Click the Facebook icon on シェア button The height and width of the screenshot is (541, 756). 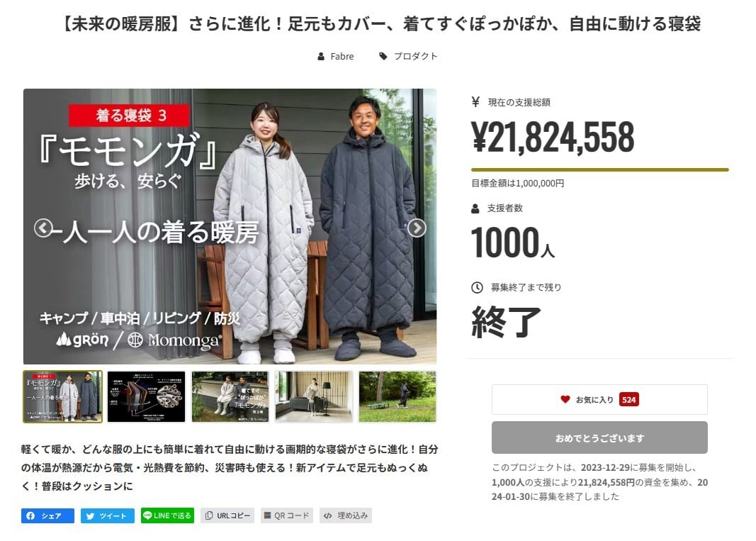(31, 515)
